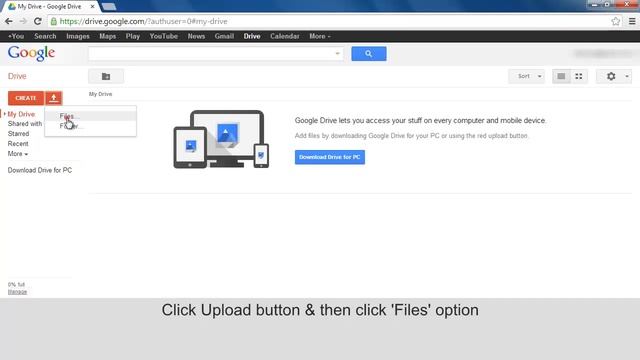
Task: Open Images in the Google bar
Action: pyautogui.click(x=78, y=36)
